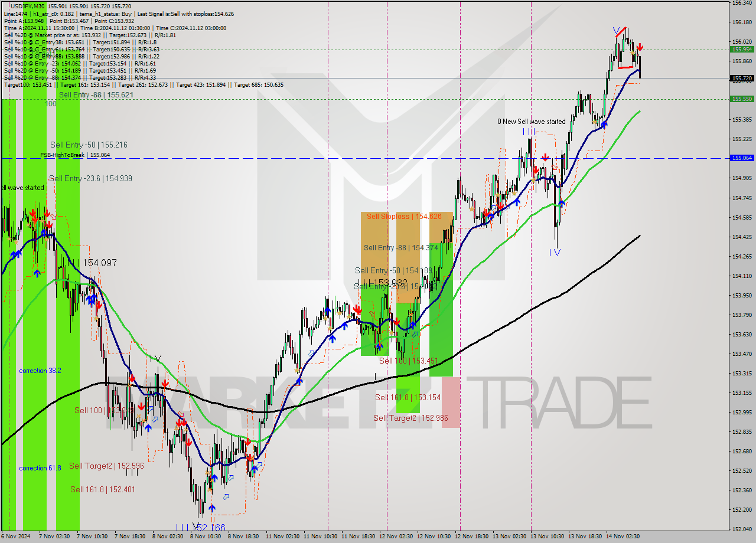Click the 'FSB-HighToBreak | 155.064' label

[x=75, y=155]
